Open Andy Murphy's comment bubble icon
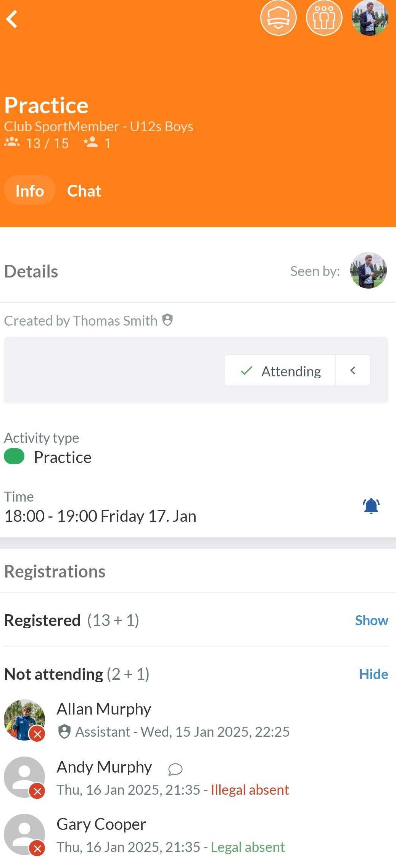The width and height of the screenshot is (396, 868). click(175, 769)
